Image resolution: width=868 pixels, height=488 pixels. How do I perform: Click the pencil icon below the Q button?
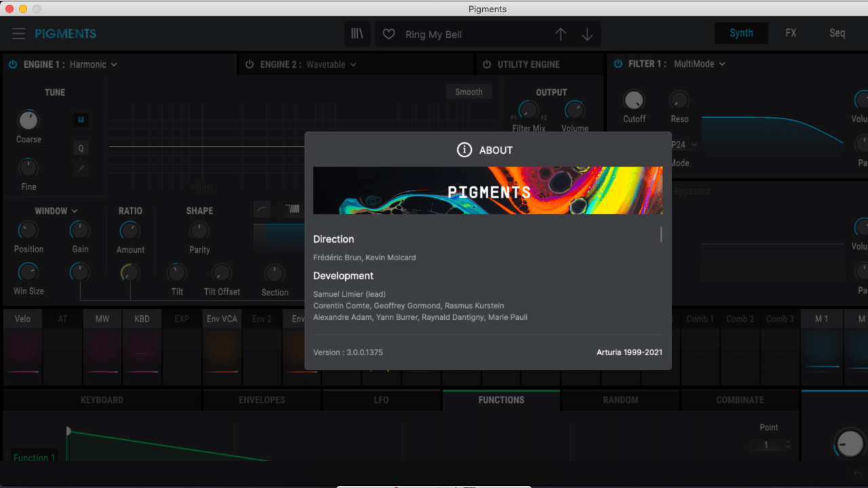(81, 169)
